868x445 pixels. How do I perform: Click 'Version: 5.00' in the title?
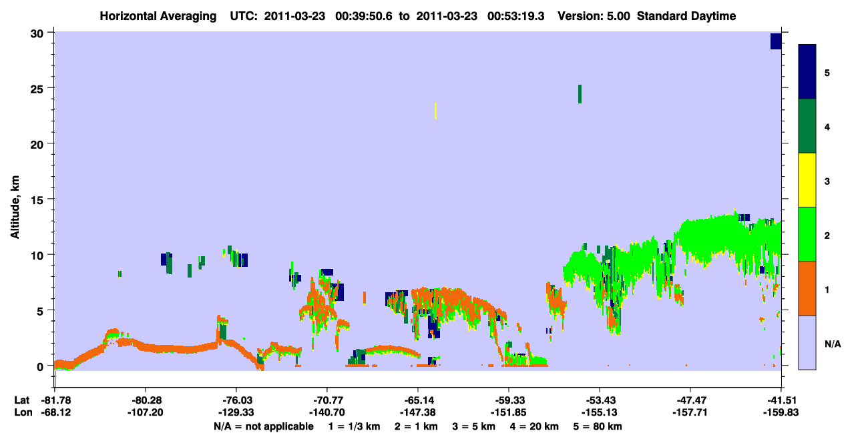[x=593, y=16]
